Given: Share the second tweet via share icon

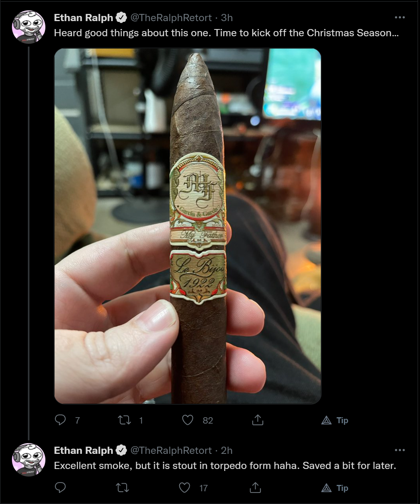Looking at the screenshot, I should coord(255,487).
